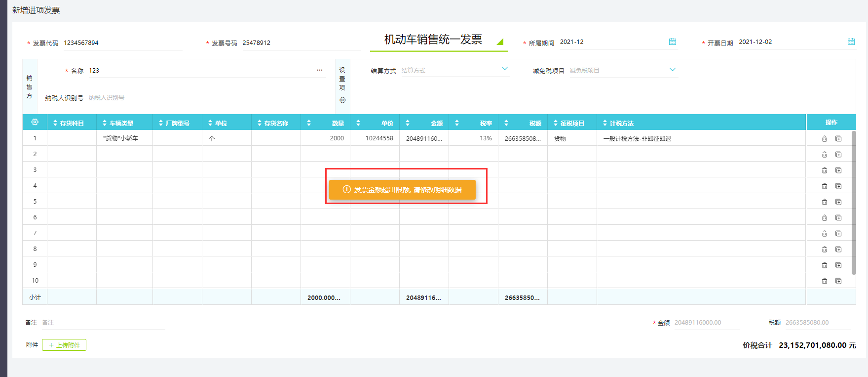
Task: Click trash icon for row 5
Action: pos(824,202)
